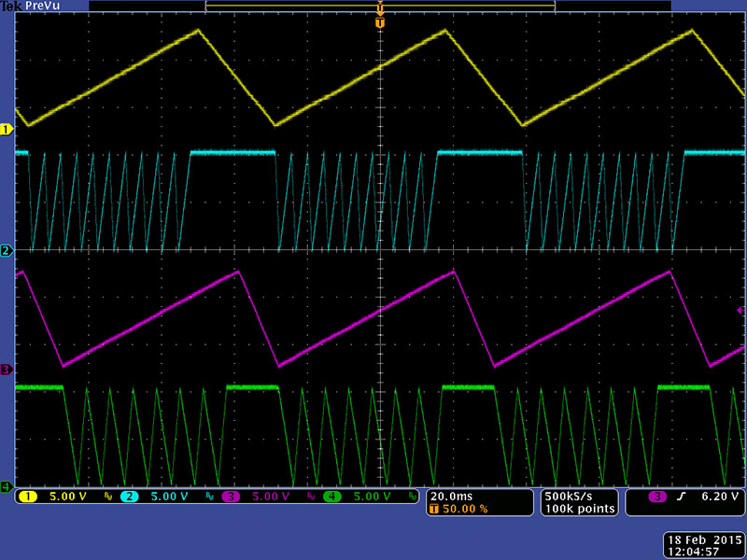Select the cyan channel 2 badge in readout
747x560 pixels.
129,497
